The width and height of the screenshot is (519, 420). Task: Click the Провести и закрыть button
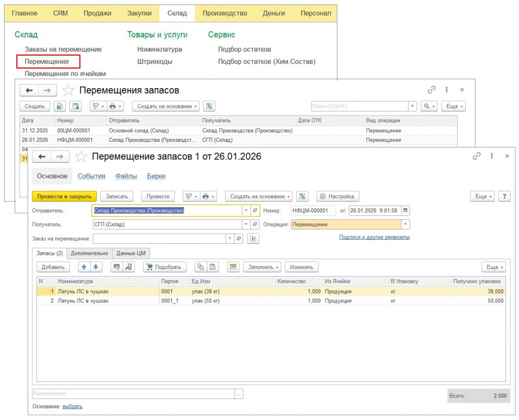[x=64, y=197]
